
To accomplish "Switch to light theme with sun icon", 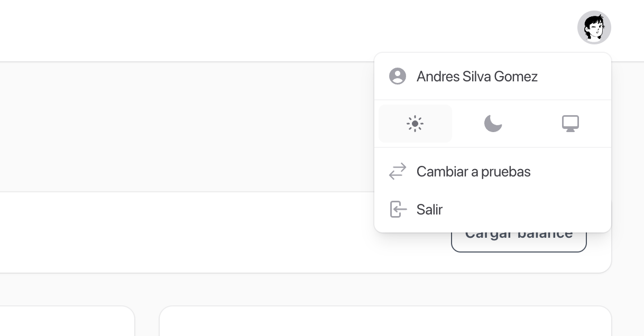I will (416, 124).
